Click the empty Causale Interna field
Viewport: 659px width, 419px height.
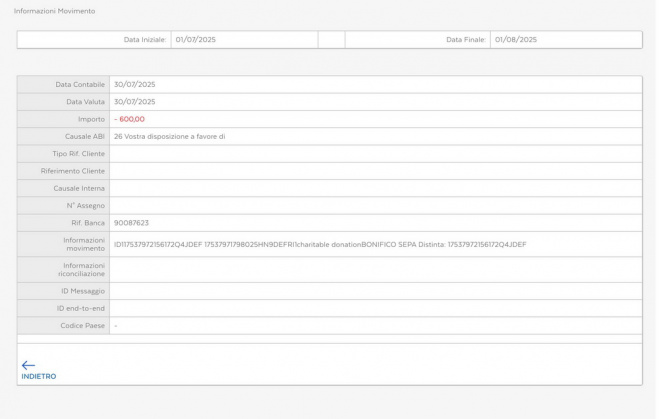tap(375, 188)
